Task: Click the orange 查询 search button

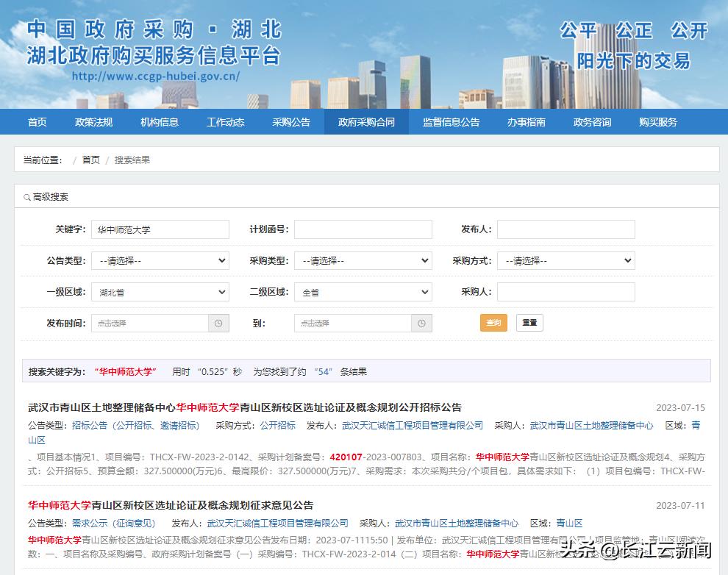Action: coord(493,323)
